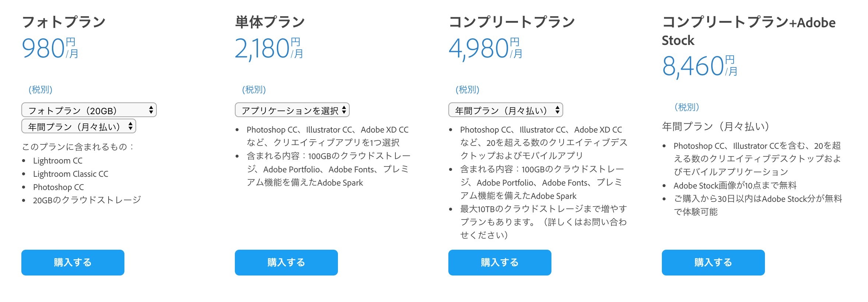The height and width of the screenshot is (302, 868).
Task: Click Adobe Stock画像が10点まで無料 list item
Action: click(735, 185)
